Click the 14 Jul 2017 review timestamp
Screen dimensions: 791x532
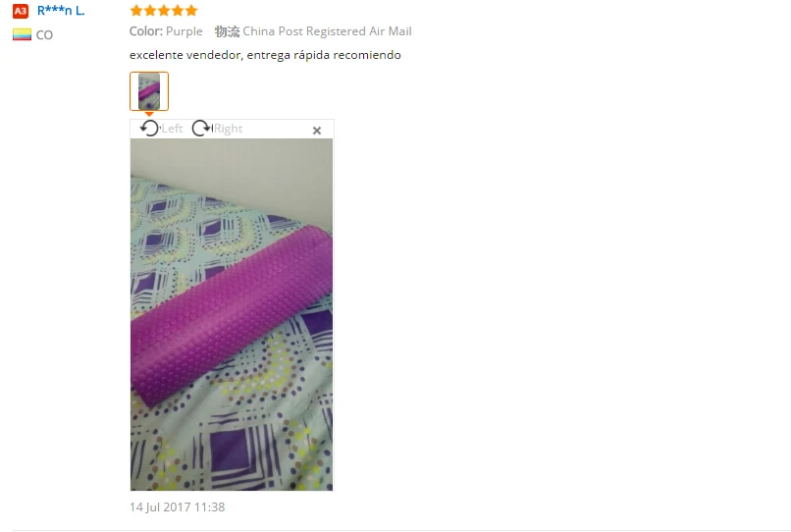(x=177, y=506)
